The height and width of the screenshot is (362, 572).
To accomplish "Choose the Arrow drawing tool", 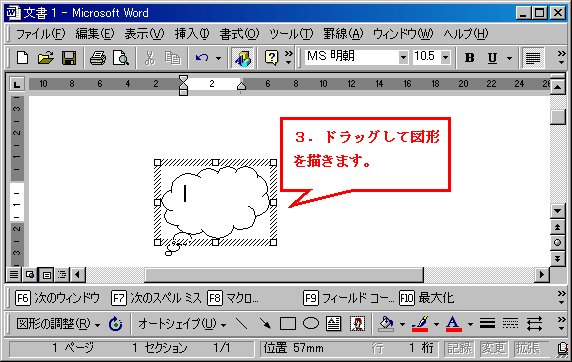I will point(265,323).
